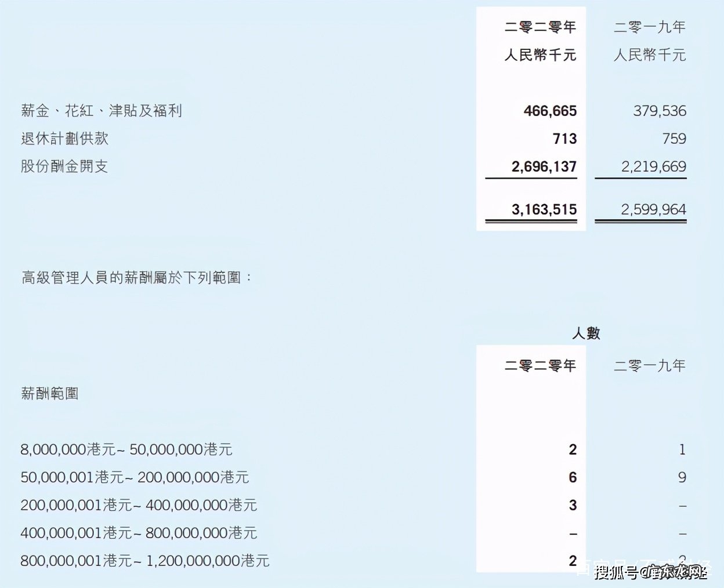The height and width of the screenshot is (588, 724).
Task: Click the 二零一九年 column header
Action: click(650, 27)
